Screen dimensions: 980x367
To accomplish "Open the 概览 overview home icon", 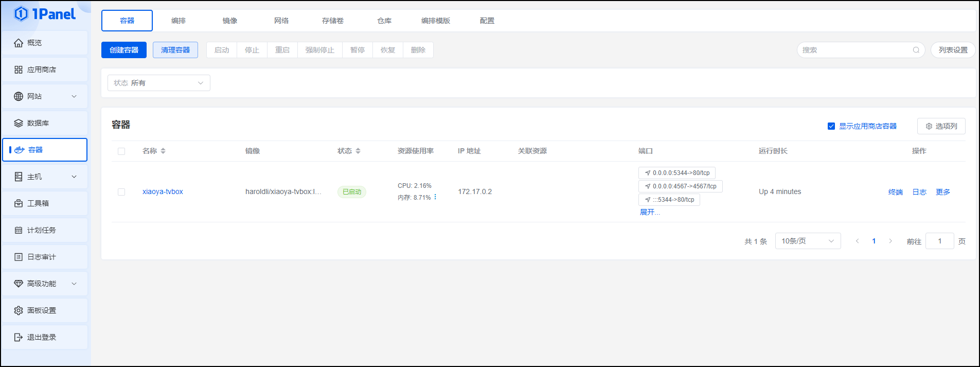I will [x=19, y=43].
